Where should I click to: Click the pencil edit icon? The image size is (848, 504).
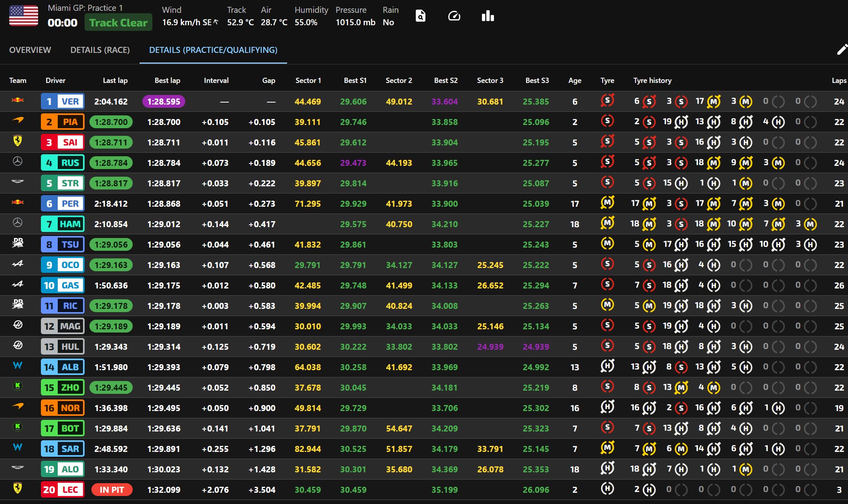842,50
